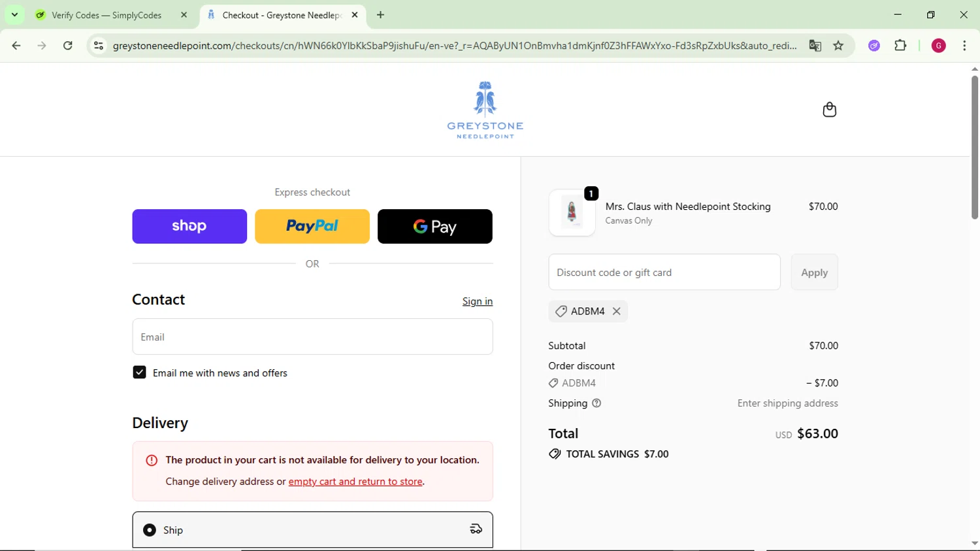Viewport: 980px width, 551px height.
Task: Click the Order discount ADBM4 line
Action: point(693,383)
